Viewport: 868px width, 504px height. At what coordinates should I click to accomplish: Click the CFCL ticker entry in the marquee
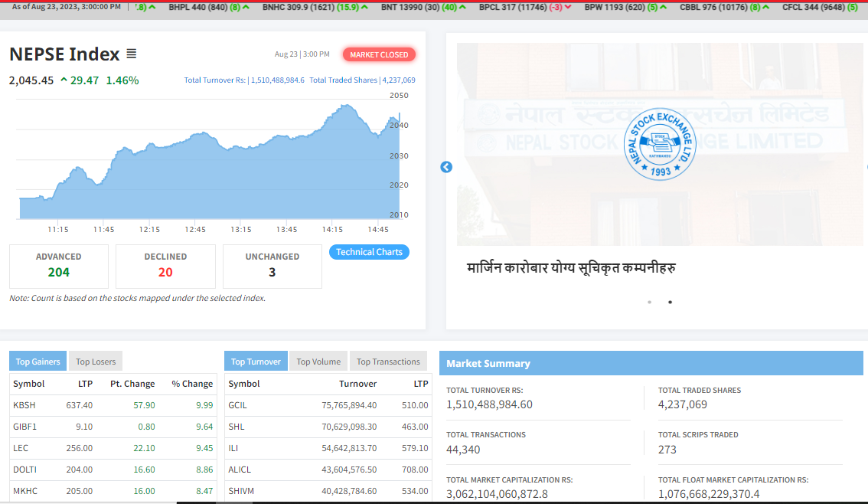820,7
